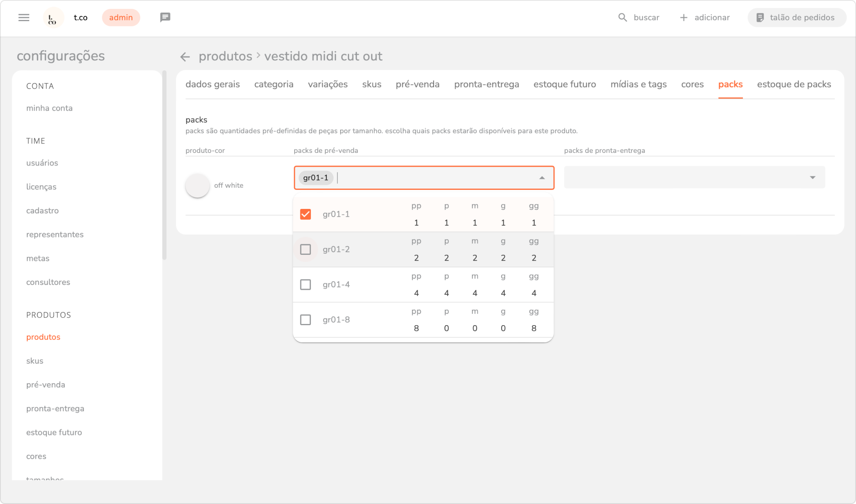The height and width of the screenshot is (504, 856).
Task: Click the gr01-1 chip in the input
Action: click(316, 178)
